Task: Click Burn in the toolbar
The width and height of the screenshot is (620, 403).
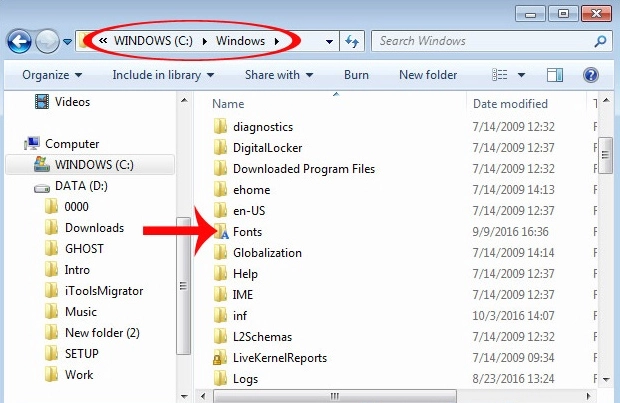Action: click(356, 75)
